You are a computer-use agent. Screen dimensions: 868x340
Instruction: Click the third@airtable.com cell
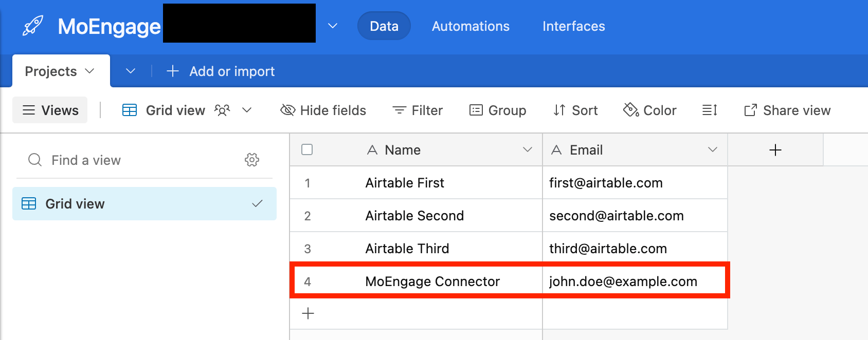click(x=635, y=249)
